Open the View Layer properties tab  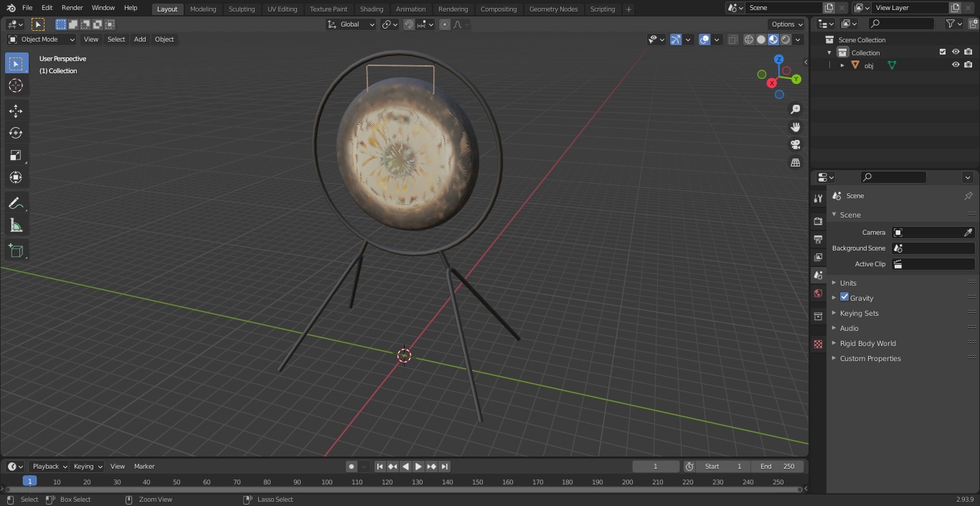[818, 257]
